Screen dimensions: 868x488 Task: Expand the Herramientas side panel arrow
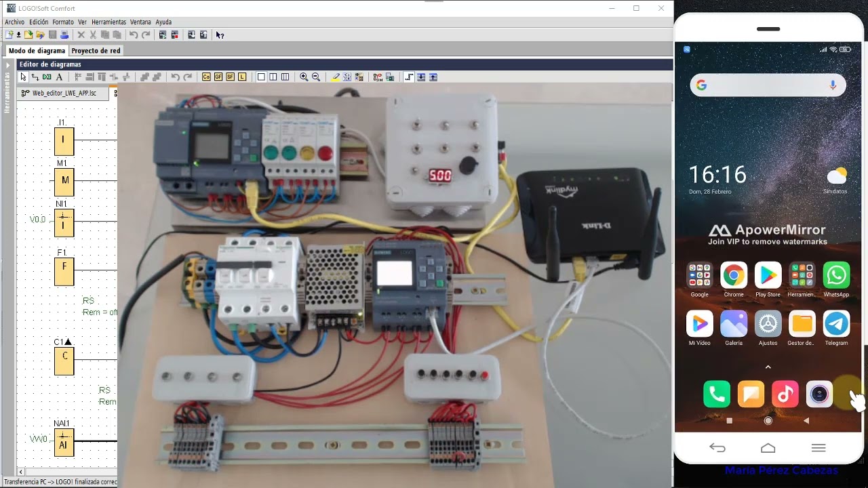click(x=8, y=65)
